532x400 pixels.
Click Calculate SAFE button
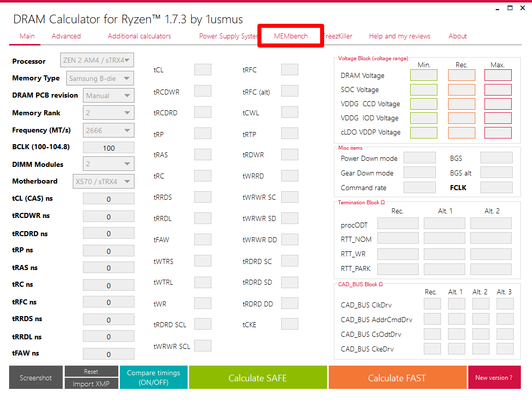[x=258, y=377]
